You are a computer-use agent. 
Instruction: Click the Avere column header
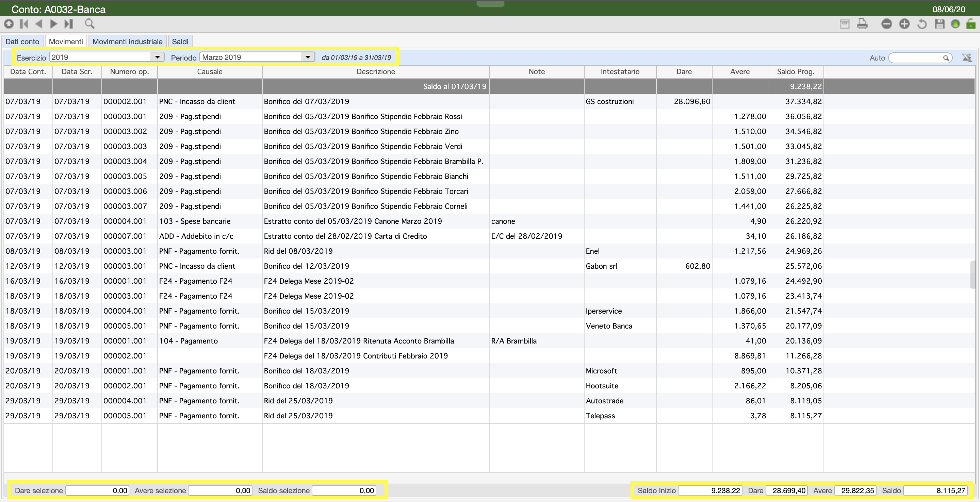(x=740, y=71)
